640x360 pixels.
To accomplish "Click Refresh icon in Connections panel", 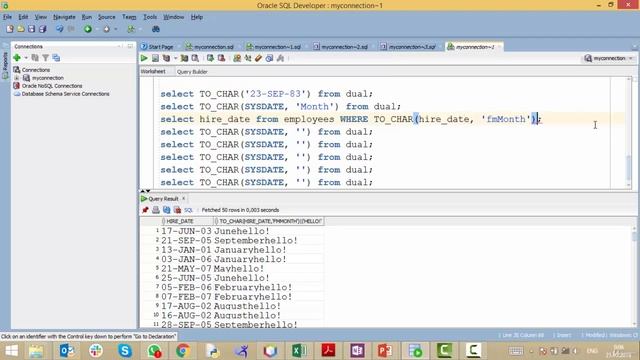I will 35,58.
